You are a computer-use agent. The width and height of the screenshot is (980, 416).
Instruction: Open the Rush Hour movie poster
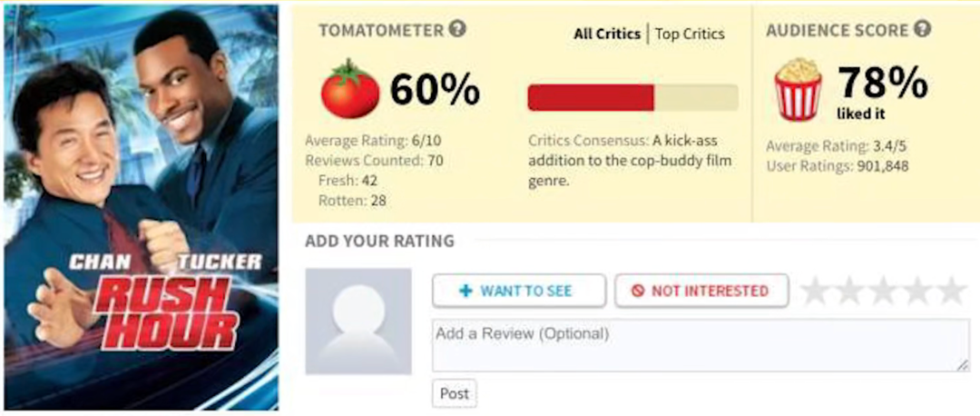pos(141,208)
